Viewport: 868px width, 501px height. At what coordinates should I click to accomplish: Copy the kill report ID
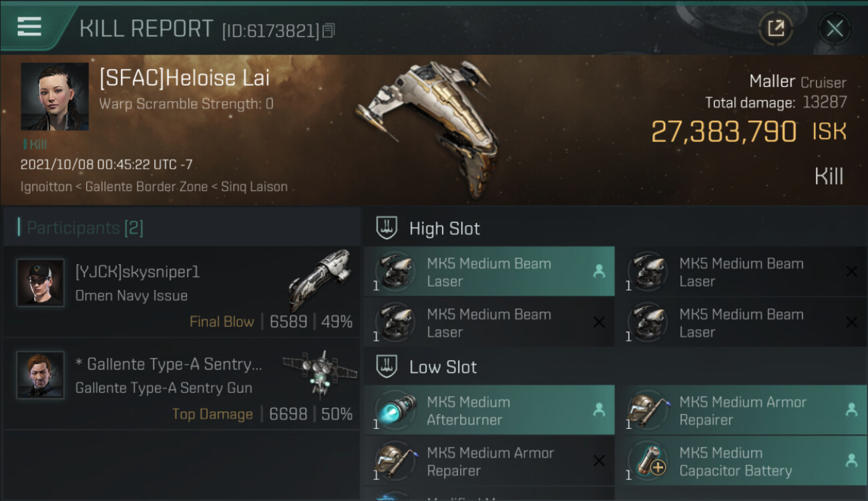point(329,31)
